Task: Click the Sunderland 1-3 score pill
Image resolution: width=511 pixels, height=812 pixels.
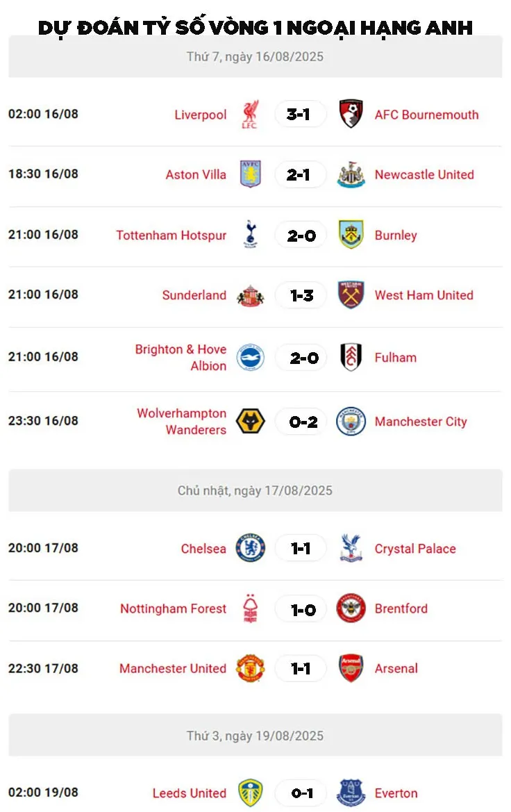Action: pos(301,295)
